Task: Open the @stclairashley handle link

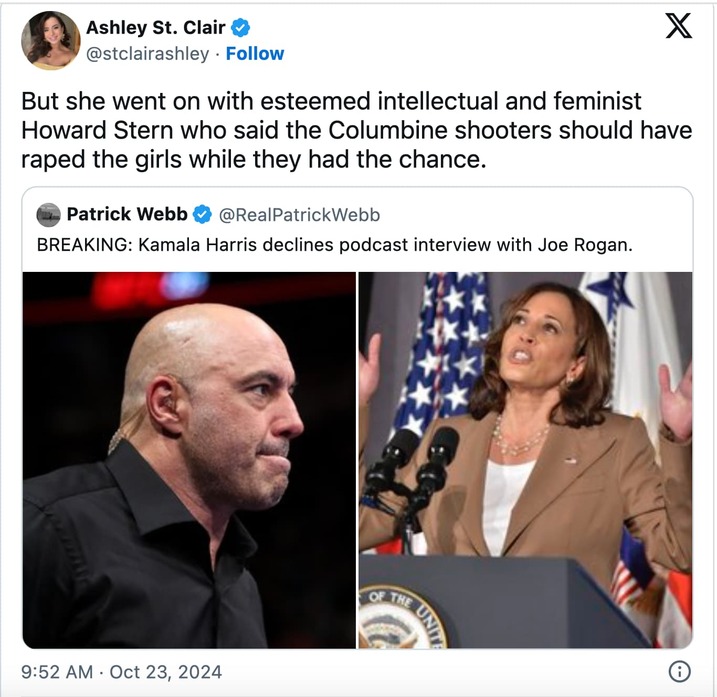Action: (x=148, y=54)
